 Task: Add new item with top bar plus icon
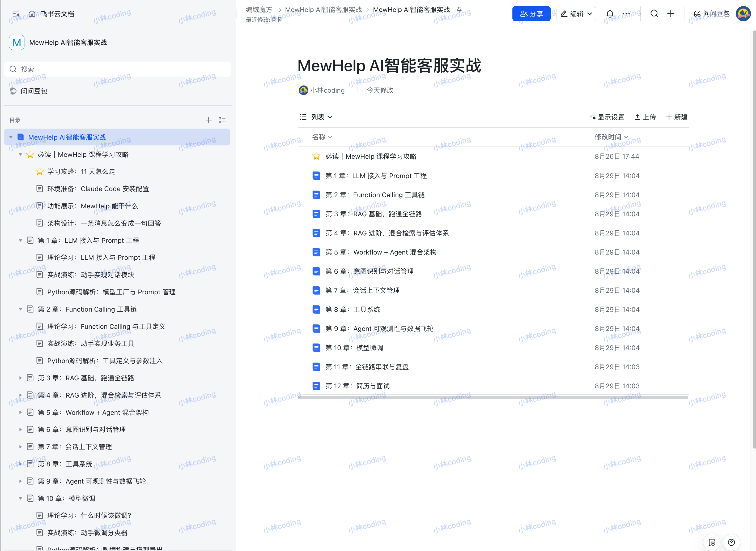[x=670, y=14]
